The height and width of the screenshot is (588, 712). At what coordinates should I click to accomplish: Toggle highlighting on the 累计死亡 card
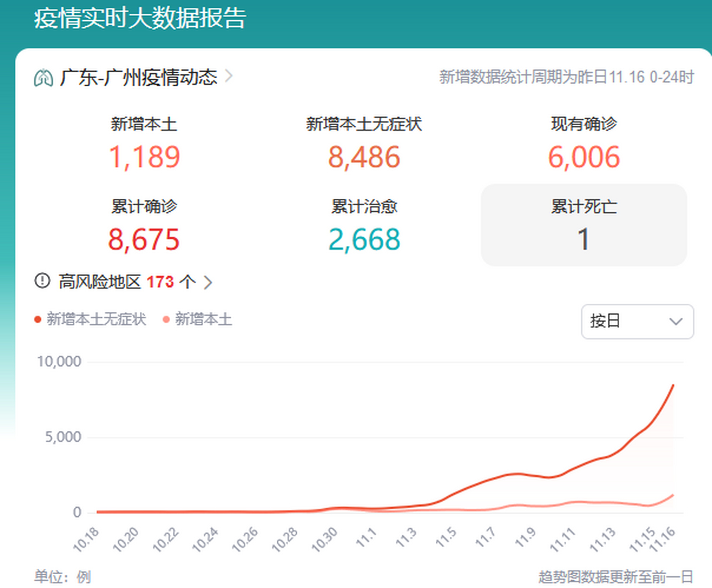(583, 224)
